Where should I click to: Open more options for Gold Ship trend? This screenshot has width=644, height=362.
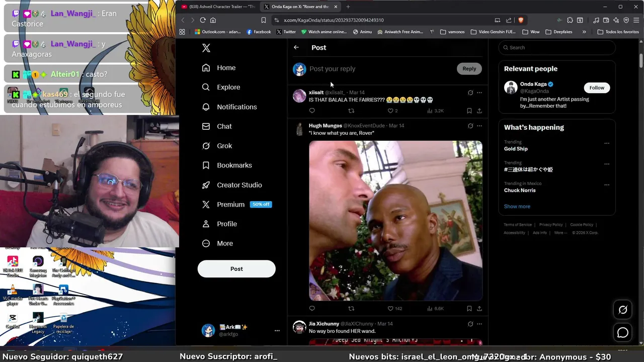(x=607, y=143)
